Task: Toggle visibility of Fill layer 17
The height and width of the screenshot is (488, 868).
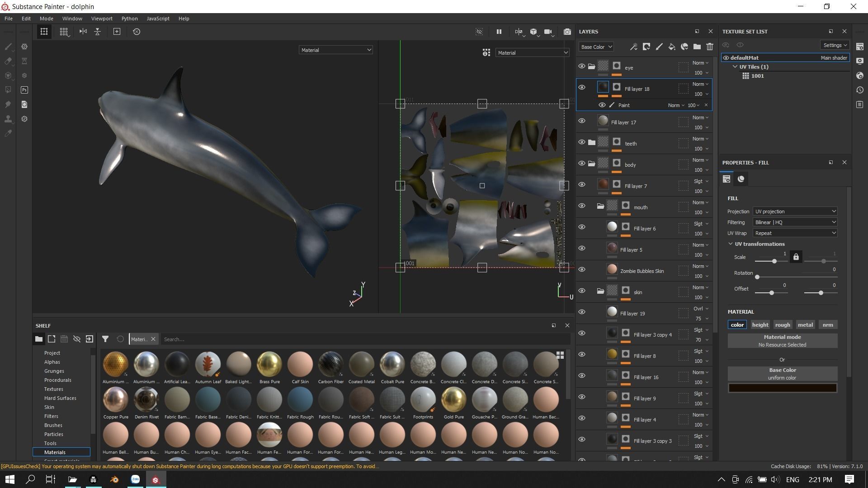Action: 582,121
